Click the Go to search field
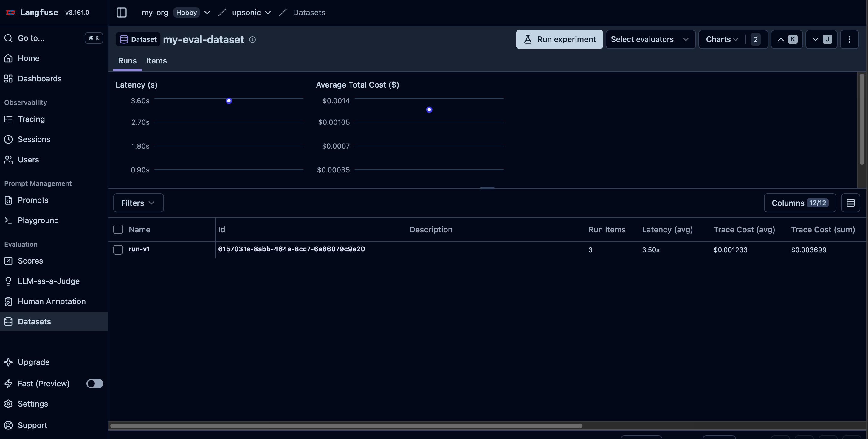Viewport: 868px width, 439px height. pos(54,38)
